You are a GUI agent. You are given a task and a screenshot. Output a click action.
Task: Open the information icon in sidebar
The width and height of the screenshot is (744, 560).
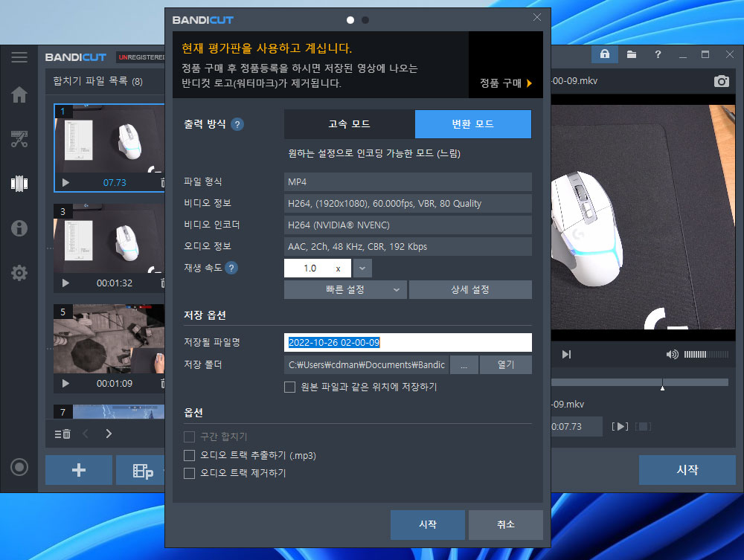click(x=19, y=228)
